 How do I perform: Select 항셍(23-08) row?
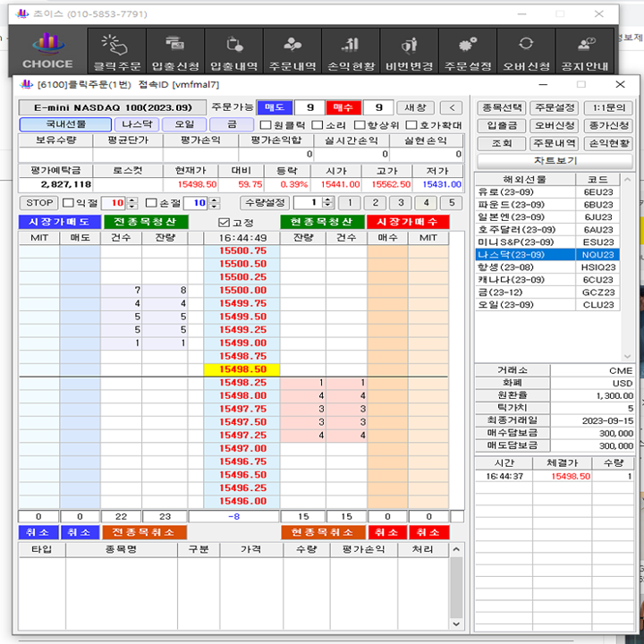coord(547,267)
